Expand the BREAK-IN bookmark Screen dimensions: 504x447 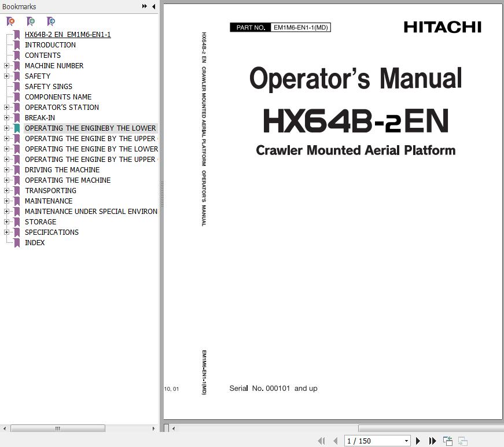point(6,117)
